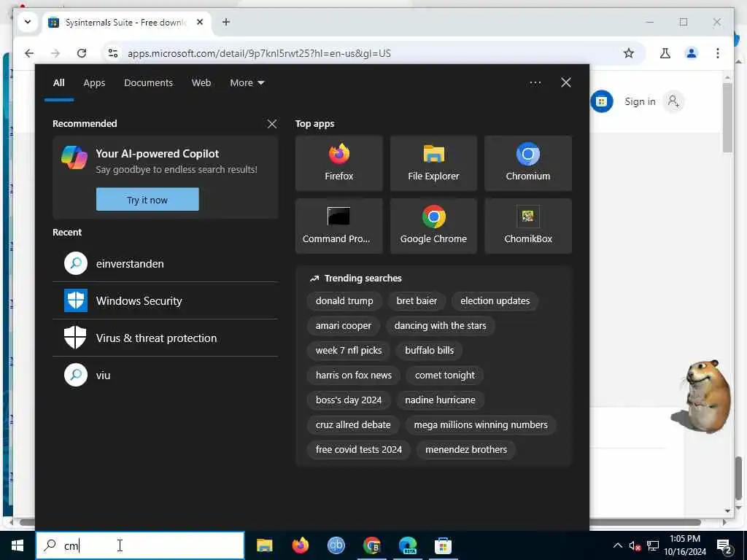Open search panel options ellipsis
The height and width of the screenshot is (560, 747).
click(x=535, y=82)
